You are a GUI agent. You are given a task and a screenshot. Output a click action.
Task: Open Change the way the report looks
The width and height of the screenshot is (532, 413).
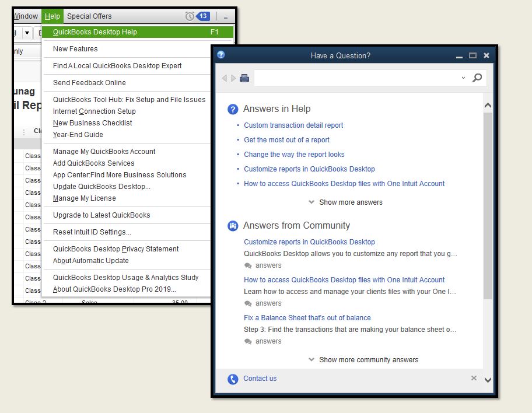point(294,155)
